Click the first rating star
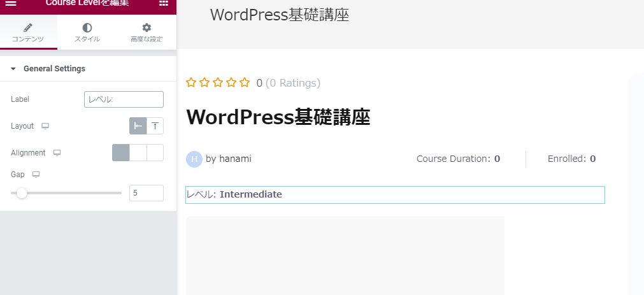Screen dimensions: 644x295 tap(191, 83)
